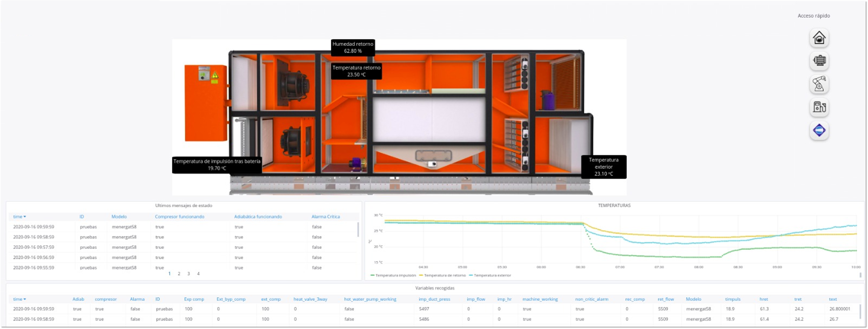Image resolution: width=868 pixels, height=329 pixels.
Task: Sort variables table by machine_working column
Action: point(540,299)
